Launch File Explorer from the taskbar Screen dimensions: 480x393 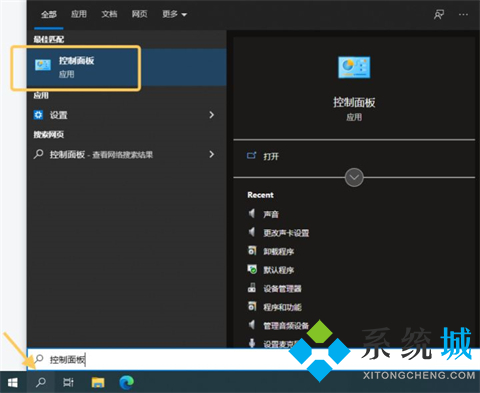[x=98, y=382]
